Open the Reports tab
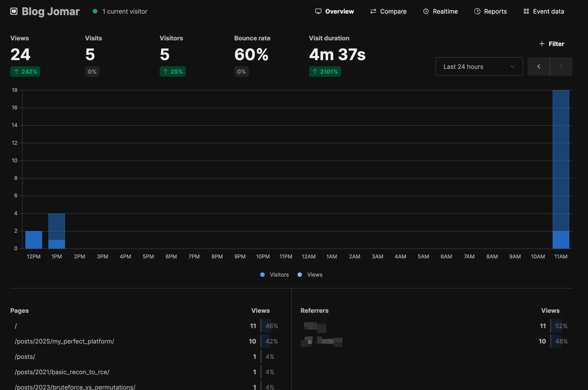Screen dimensions: 588x390 [490, 11]
